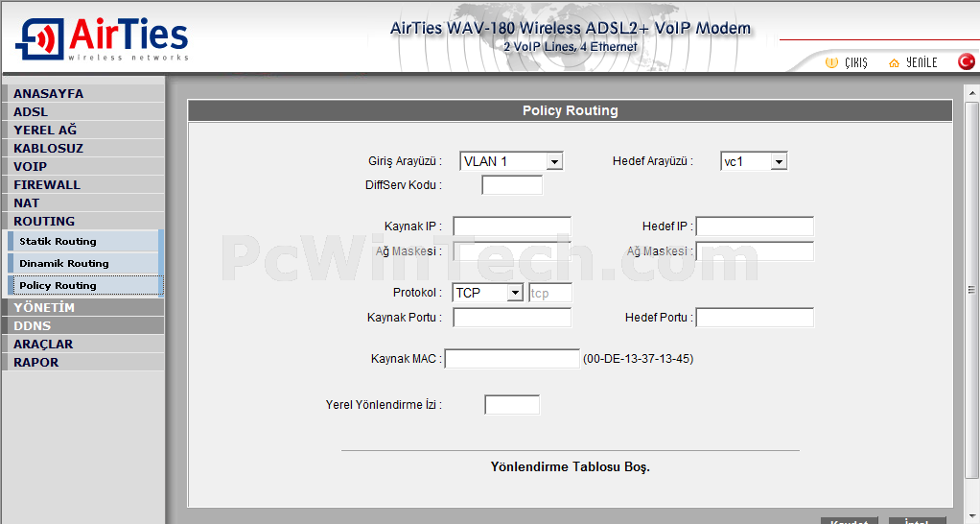Click the Kaynak IP input field
Screen dimensions: 980x524
coord(512,226)
